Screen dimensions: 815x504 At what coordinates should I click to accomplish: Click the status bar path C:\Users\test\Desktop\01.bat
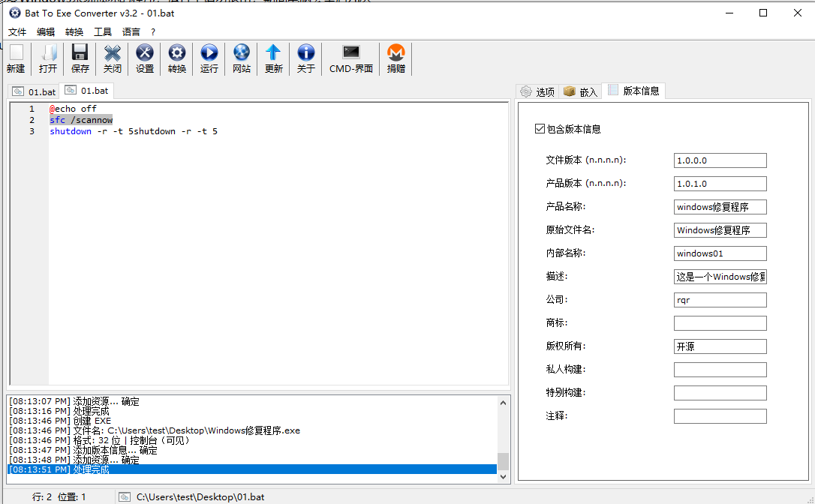(x=200, y=497)
